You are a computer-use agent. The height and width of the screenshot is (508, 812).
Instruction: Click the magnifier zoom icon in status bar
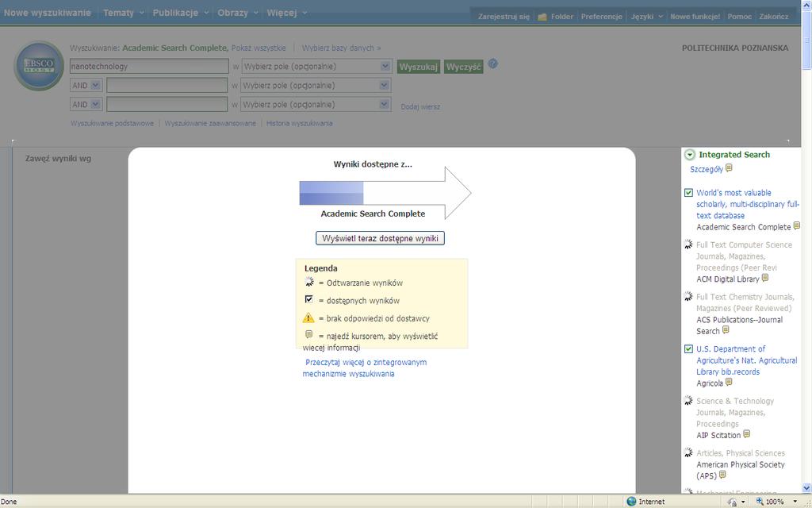point(760,502)
